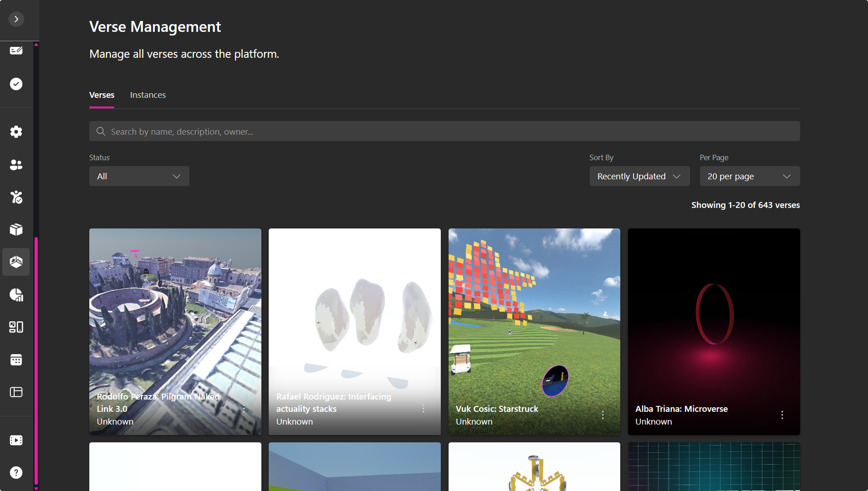
Task: Open the settings gear in sidebar
Action: 16,132
